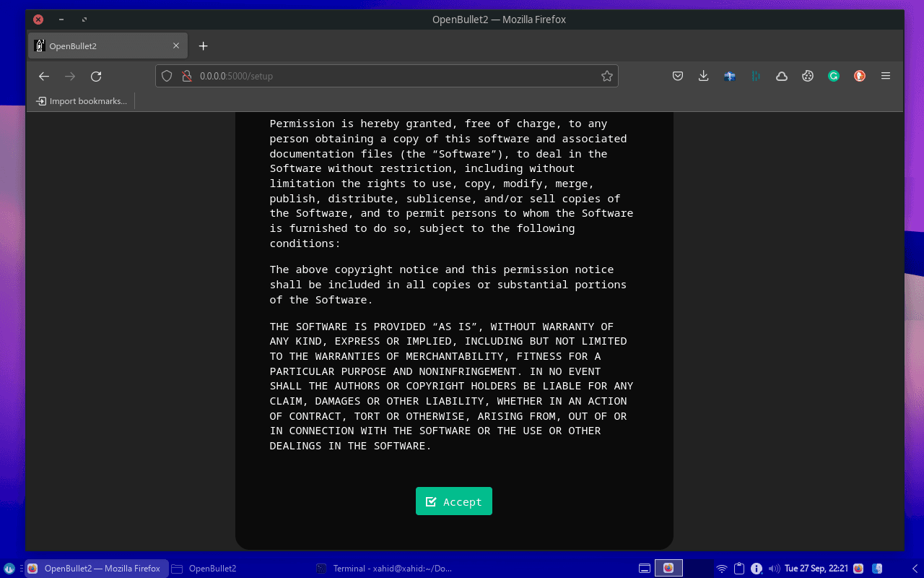Toggle the bookmark star for this page

point(606,76)
